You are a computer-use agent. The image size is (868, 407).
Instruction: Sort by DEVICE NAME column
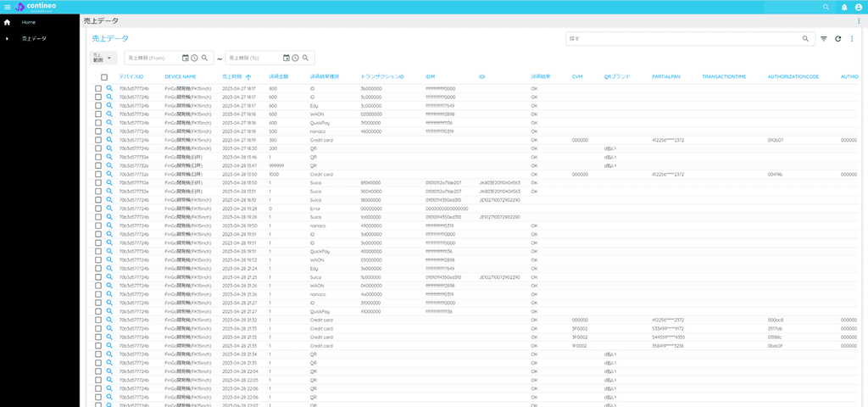click(181, 77)
